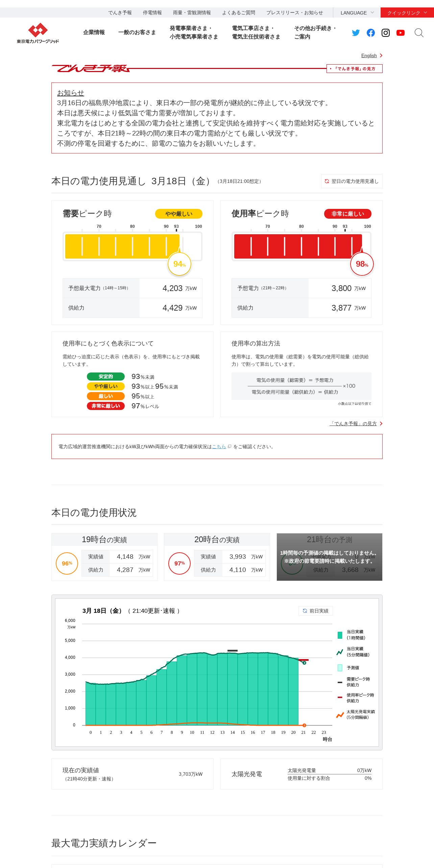434x868 pixels.
Task: Click the 太陽光発電量 0万kW row
Action: point(330,770)
